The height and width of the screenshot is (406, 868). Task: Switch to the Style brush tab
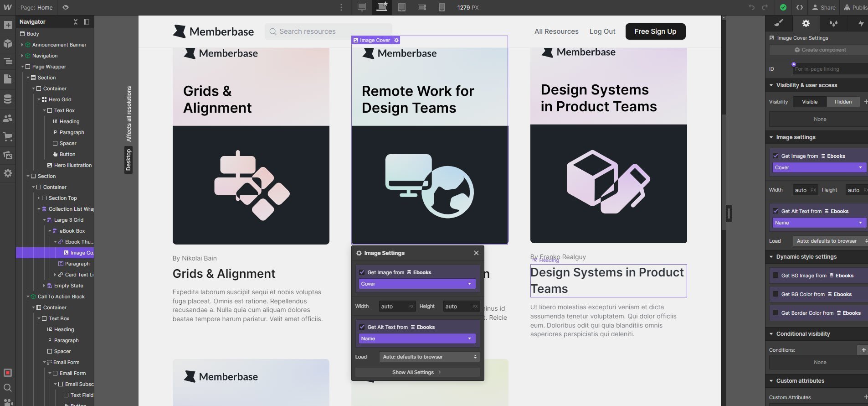[779, 23]
